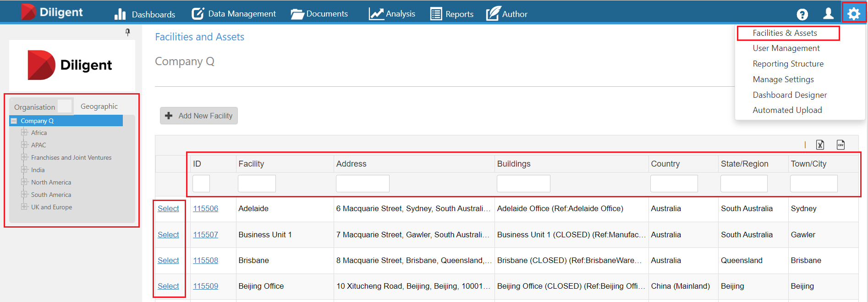Open Documents from the top bar
868x302 pixels.
(x=319, y=14)
